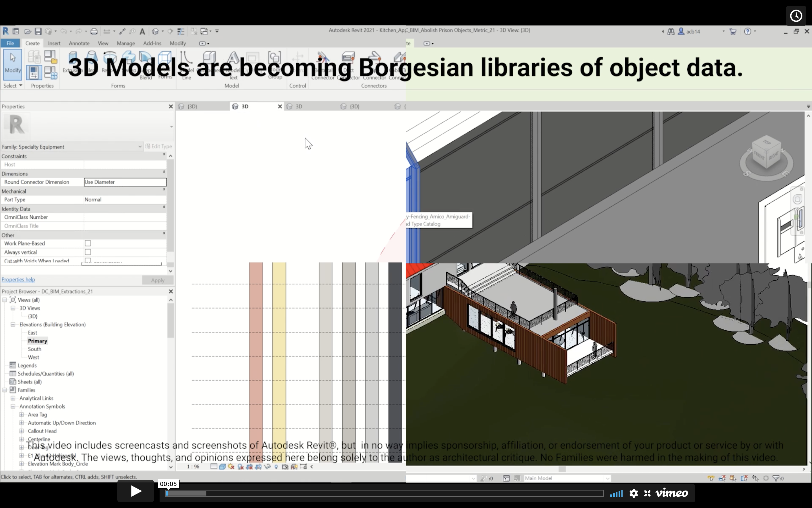812x508 pixels.
Task: Open the Vimeo settings gear
Action: [634, 493]
